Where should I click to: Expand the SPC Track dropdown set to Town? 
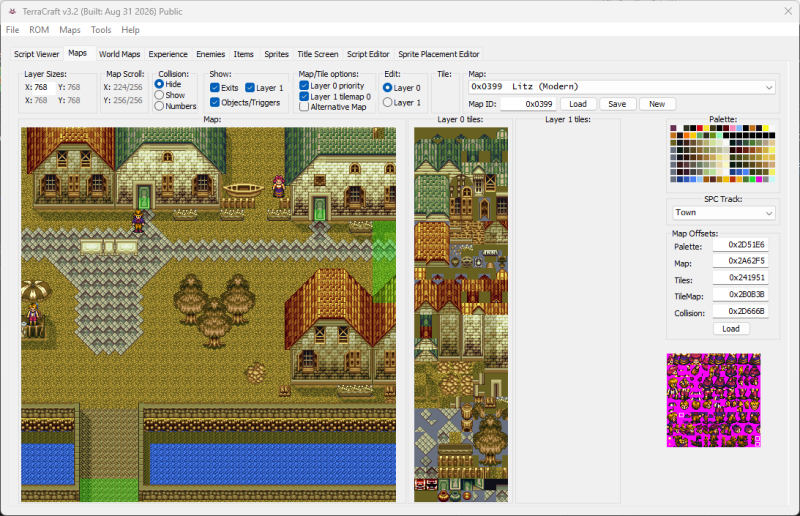[723, 213]
